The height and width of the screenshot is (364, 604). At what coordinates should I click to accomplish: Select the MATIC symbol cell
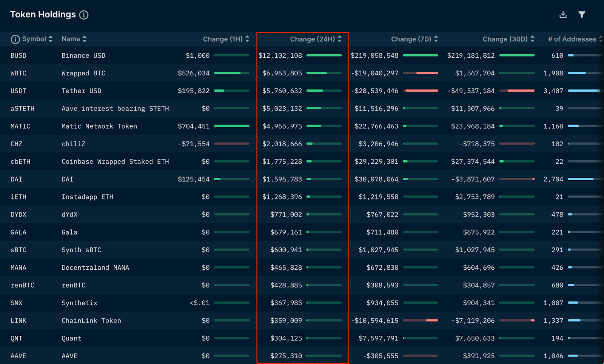coord(20,126)
